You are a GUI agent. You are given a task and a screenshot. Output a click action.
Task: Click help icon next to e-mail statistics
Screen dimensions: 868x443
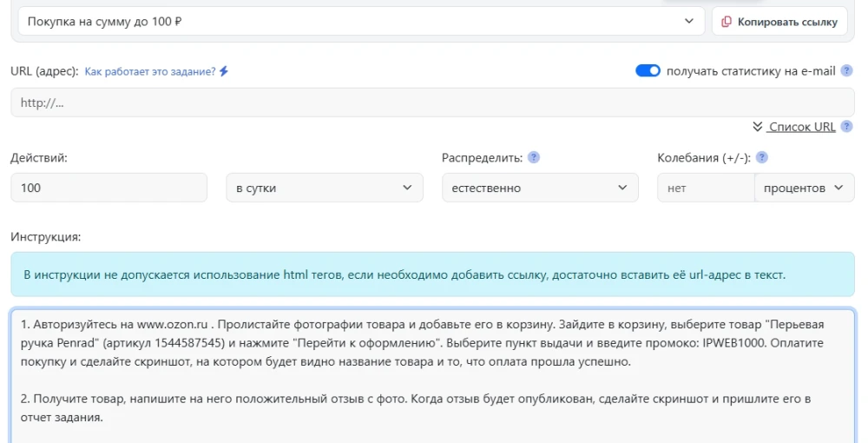[x=846, y=71]
